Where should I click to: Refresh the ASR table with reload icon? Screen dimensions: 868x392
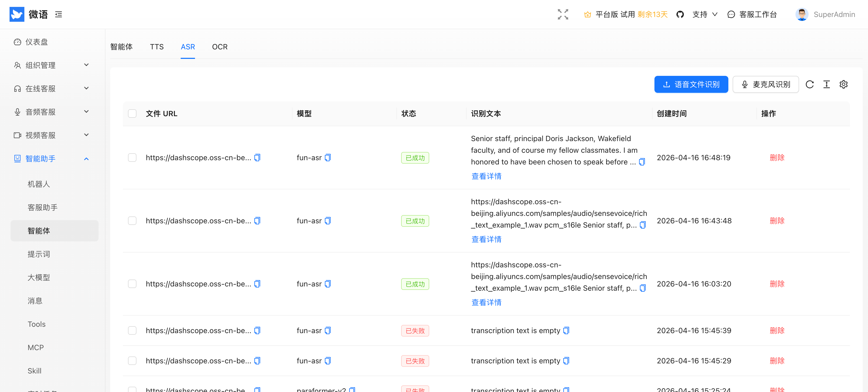pos(809,84)
